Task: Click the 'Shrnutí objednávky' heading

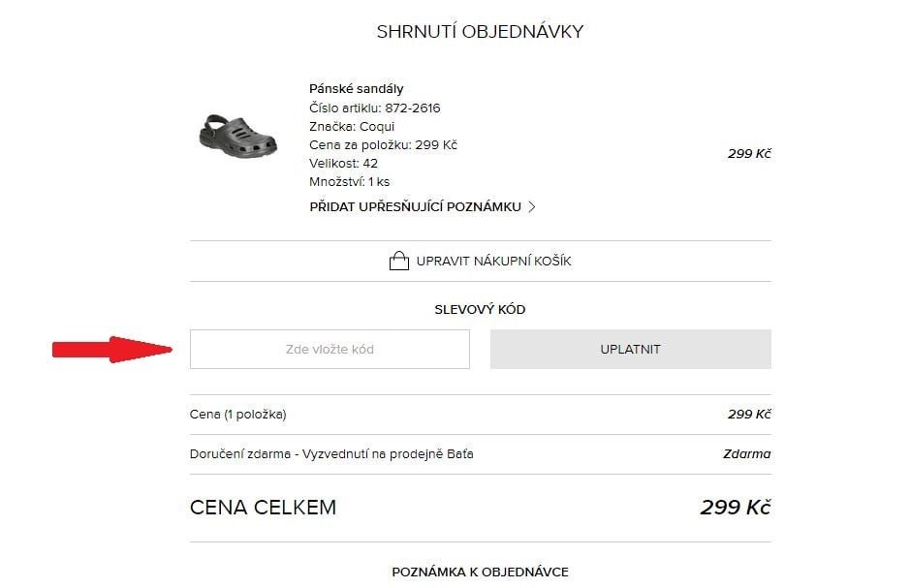Action: click(x=480, y=32)
